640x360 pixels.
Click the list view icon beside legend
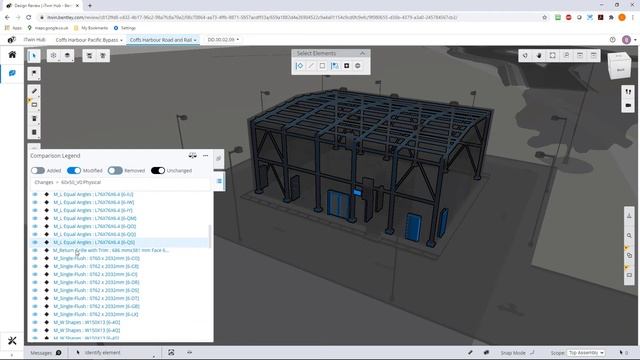pos(219,181)
